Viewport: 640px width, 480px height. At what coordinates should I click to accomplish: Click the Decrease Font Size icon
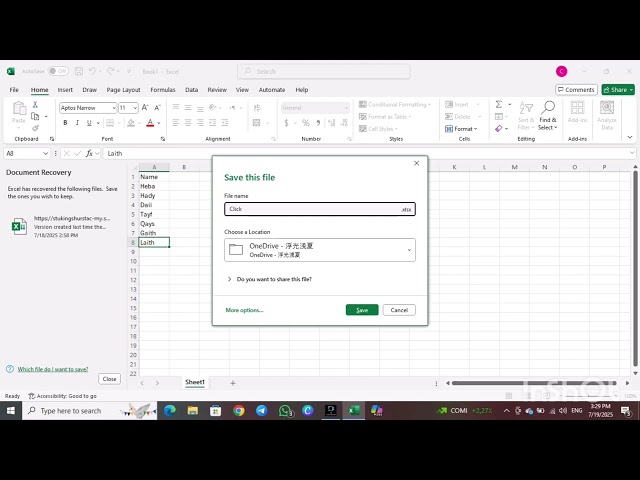coord(158,108)
